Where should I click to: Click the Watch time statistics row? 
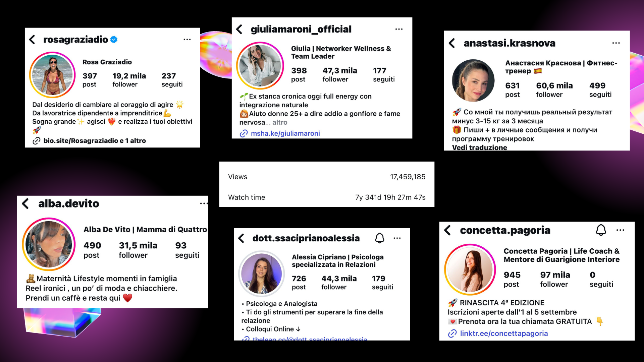click(327, 197)
